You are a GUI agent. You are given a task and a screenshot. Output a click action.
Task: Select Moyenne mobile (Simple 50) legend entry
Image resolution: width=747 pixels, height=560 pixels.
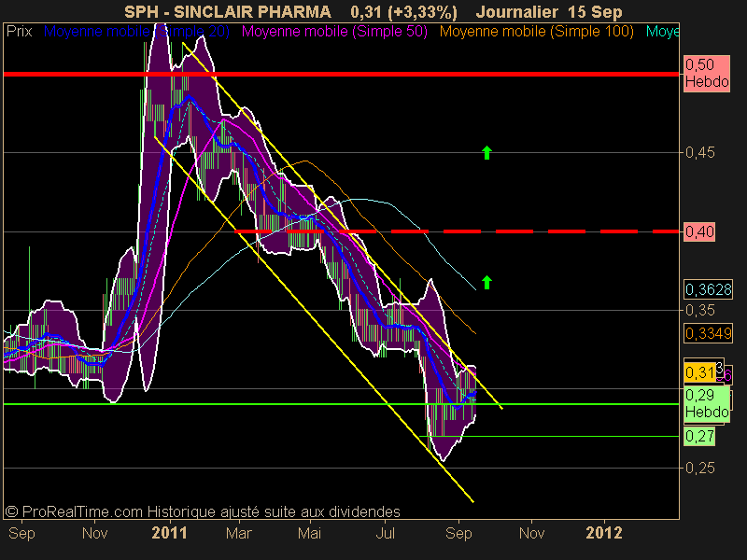click(334, 32)
